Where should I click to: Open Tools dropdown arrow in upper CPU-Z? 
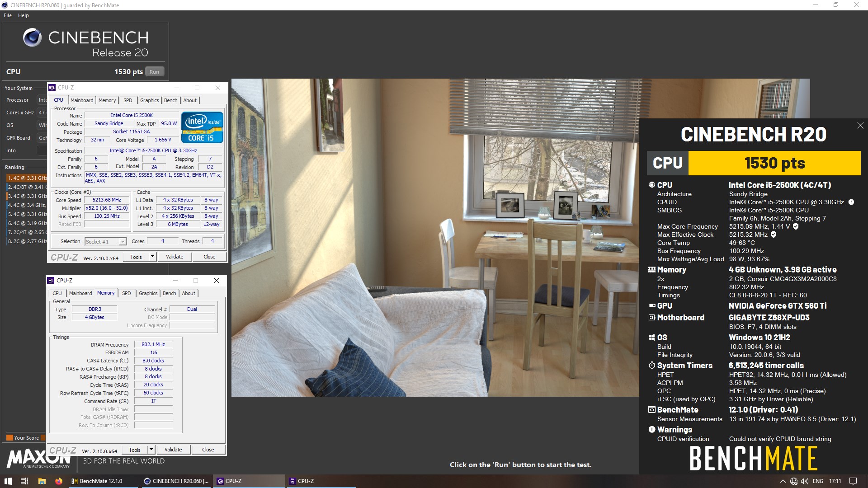pos(152,257)
